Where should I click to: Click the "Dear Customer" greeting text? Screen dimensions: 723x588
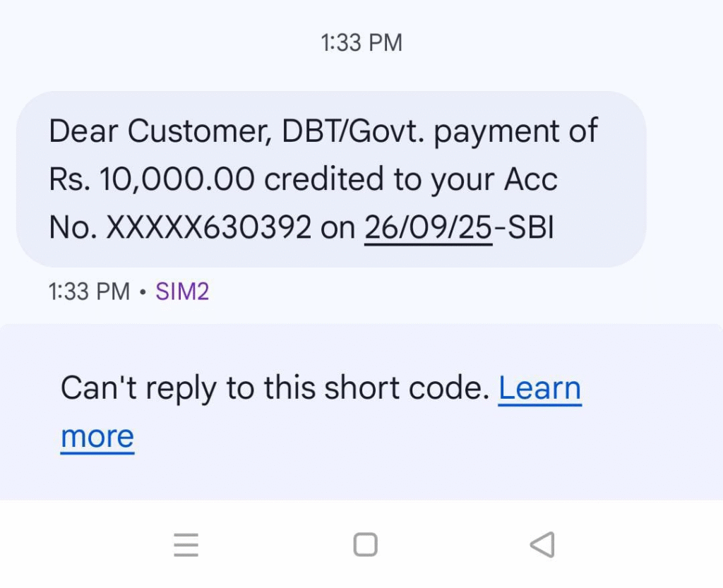pos(160,132)
